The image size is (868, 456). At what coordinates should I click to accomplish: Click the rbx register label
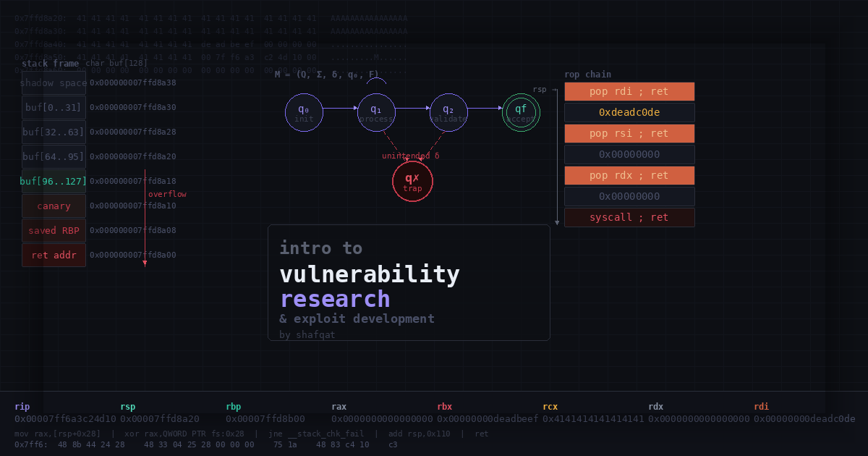[444, 406]
